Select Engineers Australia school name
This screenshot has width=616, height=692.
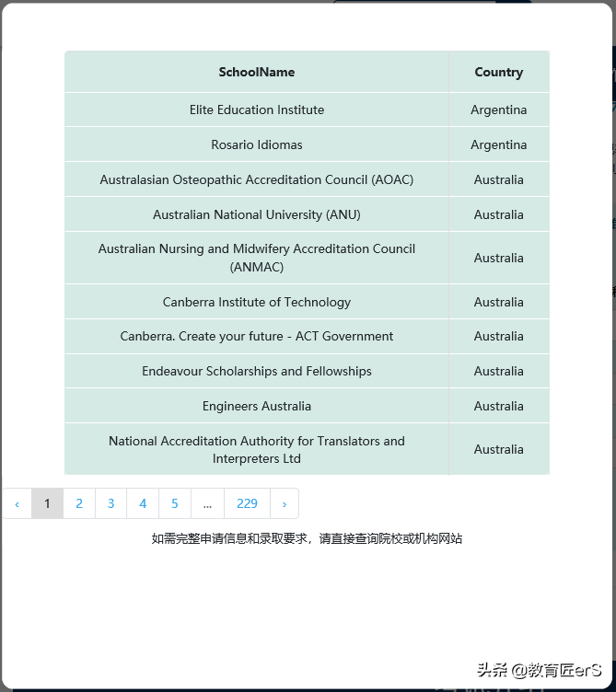[257, 406]
